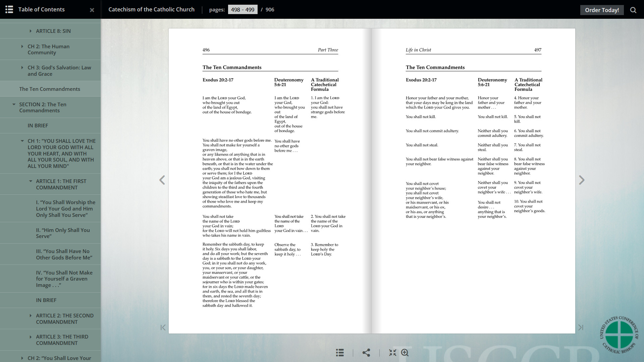The width and height of the screenshot is (644, 362).
Task: Close the Table of Contents panel
Action: 92,10
